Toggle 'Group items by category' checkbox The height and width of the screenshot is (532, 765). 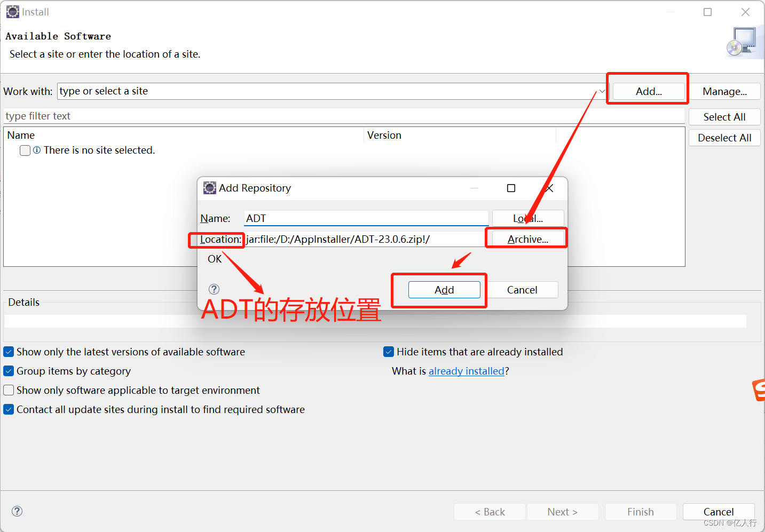tap(9, 371)
